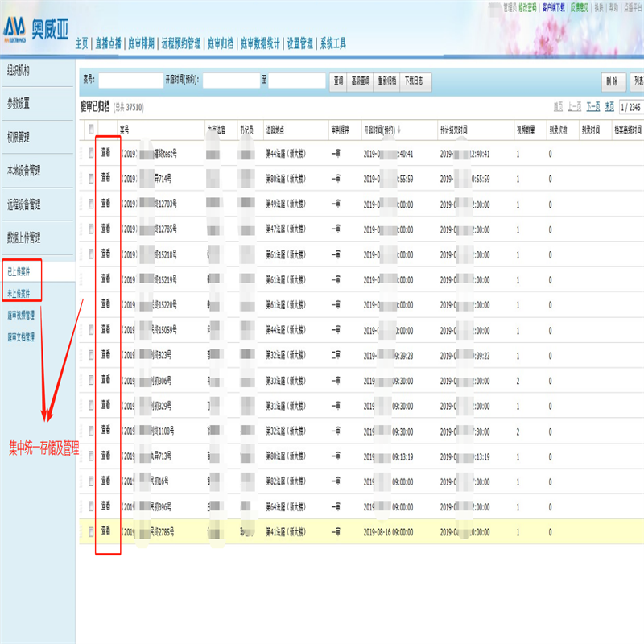The width and height of the screenshot is (644, 644).
Task: Click the 删除 button
Action: pyautogui.click(x=613, y=81)
